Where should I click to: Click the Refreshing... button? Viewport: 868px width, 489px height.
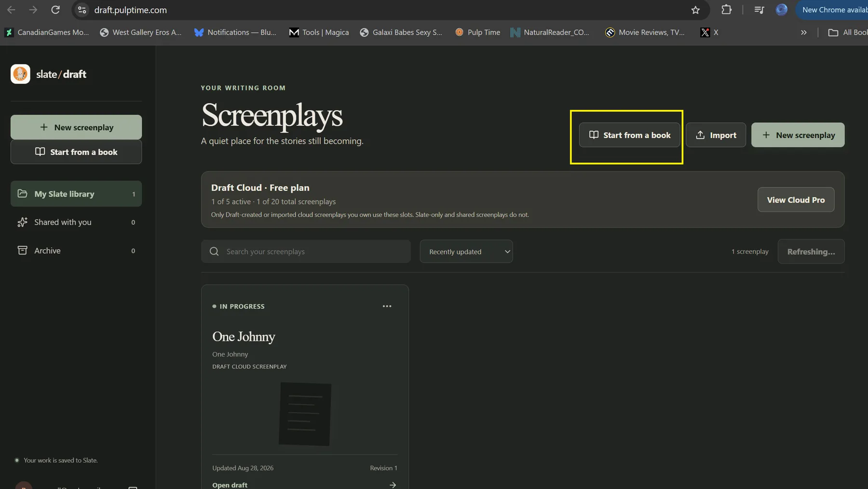point(811,251)
